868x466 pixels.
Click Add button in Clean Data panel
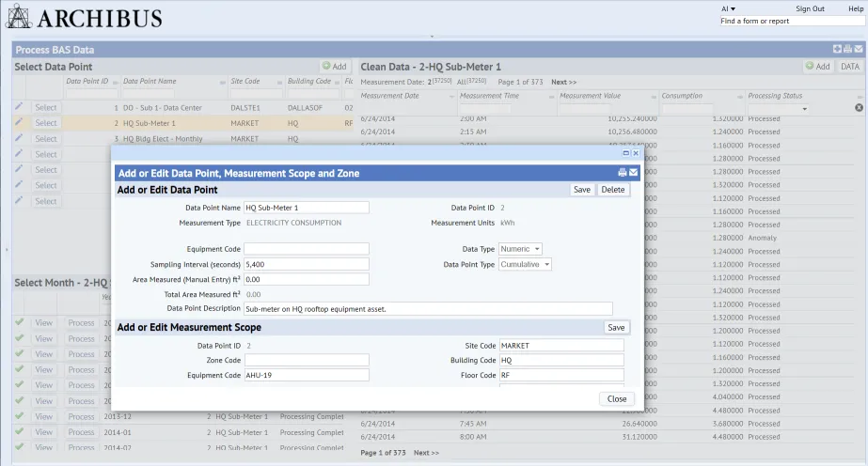[x=817, y=67]
